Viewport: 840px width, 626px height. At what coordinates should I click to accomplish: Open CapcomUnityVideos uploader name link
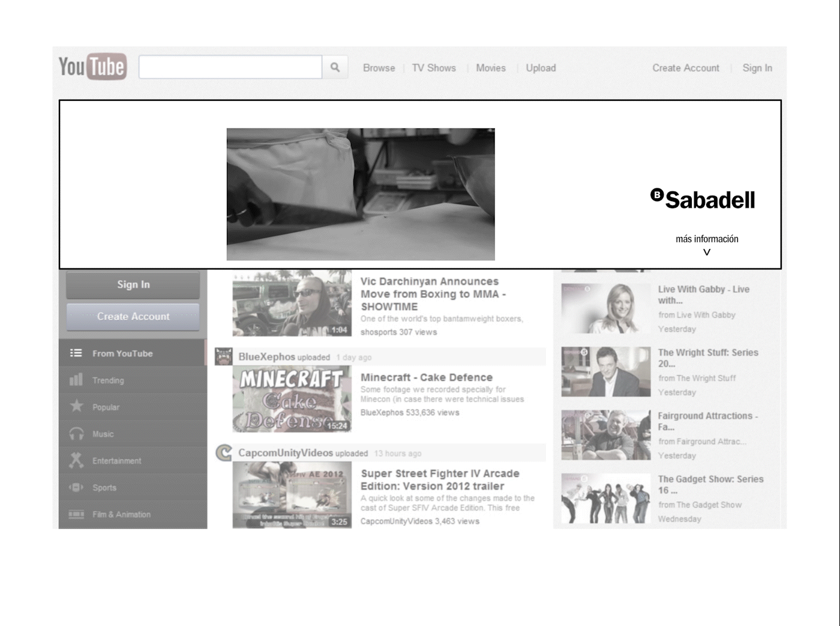pyautogui.click(x=286, y=453)
